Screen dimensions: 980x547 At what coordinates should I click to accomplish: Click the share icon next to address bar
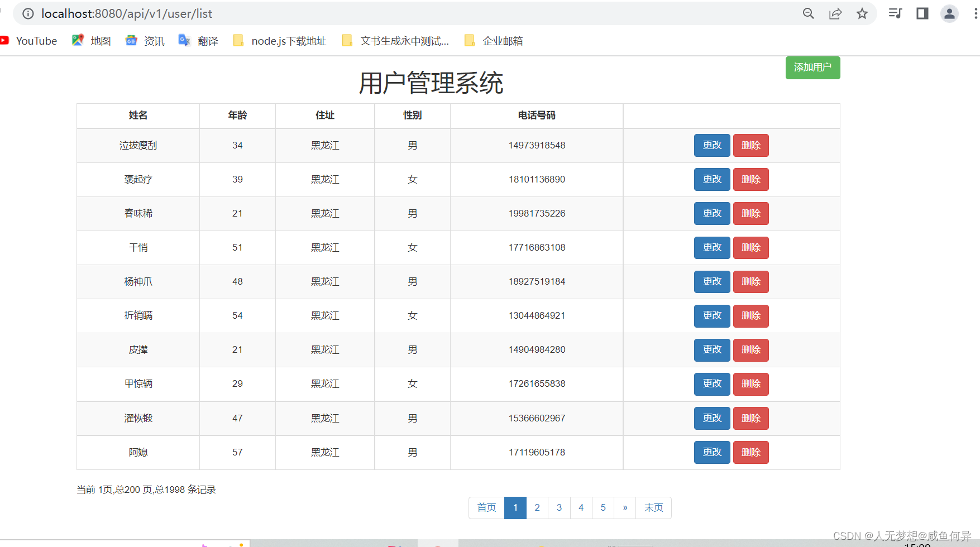(835, 13)
